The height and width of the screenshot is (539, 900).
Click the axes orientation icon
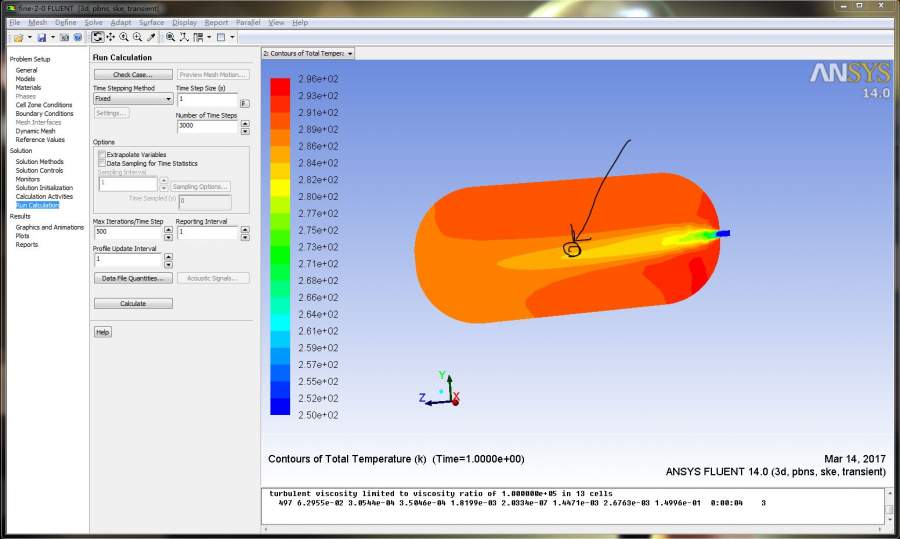point(184,37)
